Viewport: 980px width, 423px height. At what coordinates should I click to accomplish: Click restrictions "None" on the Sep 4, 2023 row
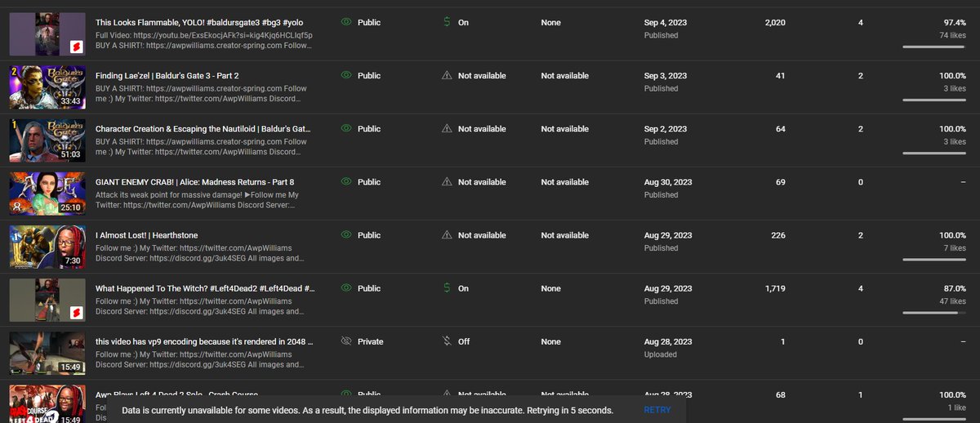(550, 23)
